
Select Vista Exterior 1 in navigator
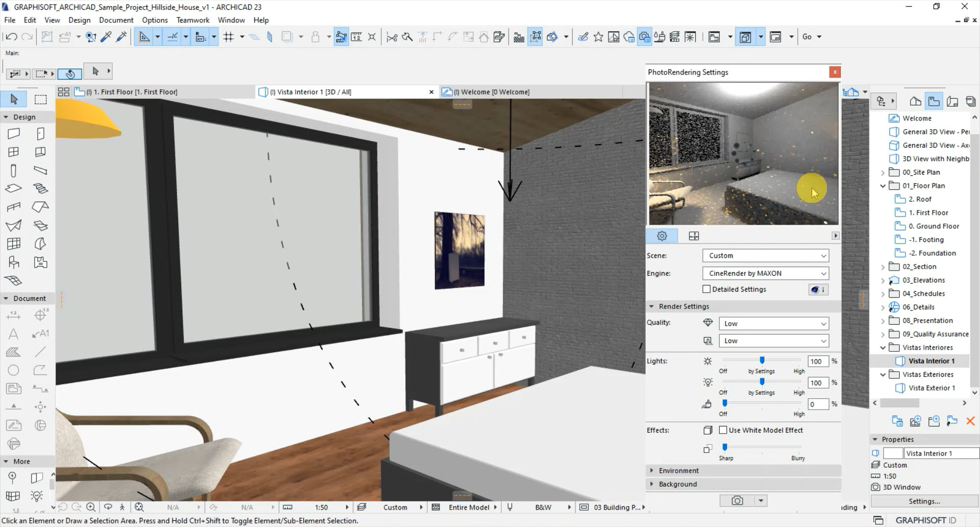931,388
